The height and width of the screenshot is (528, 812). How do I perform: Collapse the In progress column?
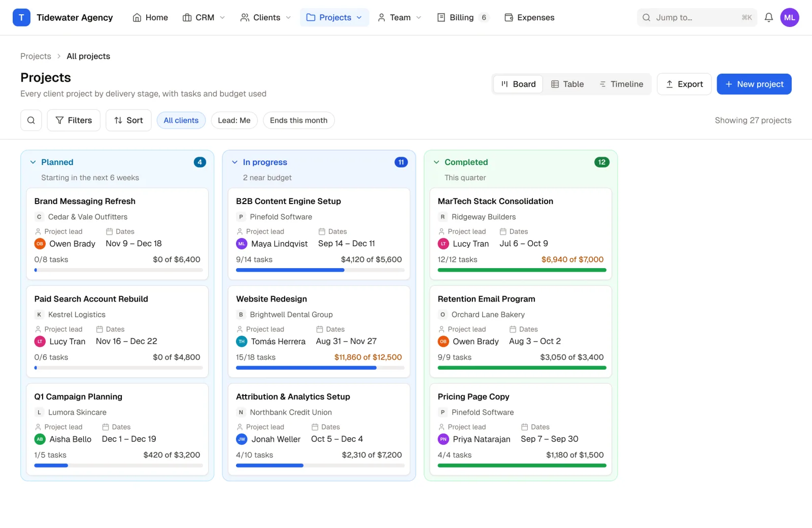pos(234,162)
